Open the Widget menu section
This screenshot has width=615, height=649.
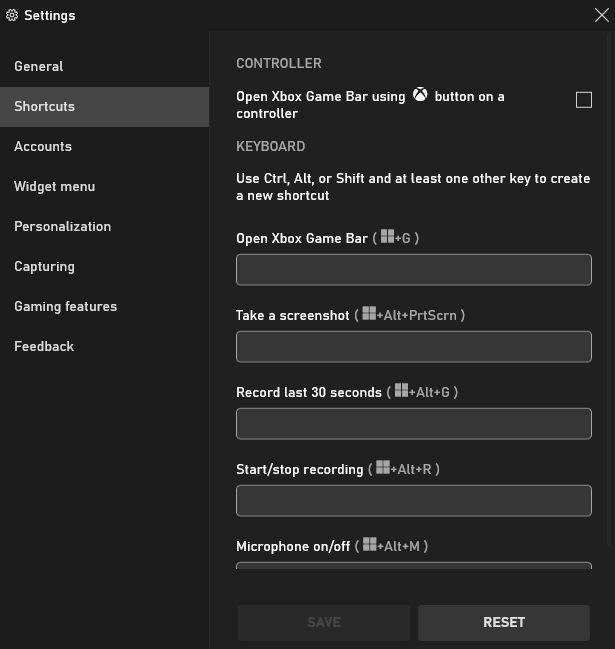[x=104, y=186]
